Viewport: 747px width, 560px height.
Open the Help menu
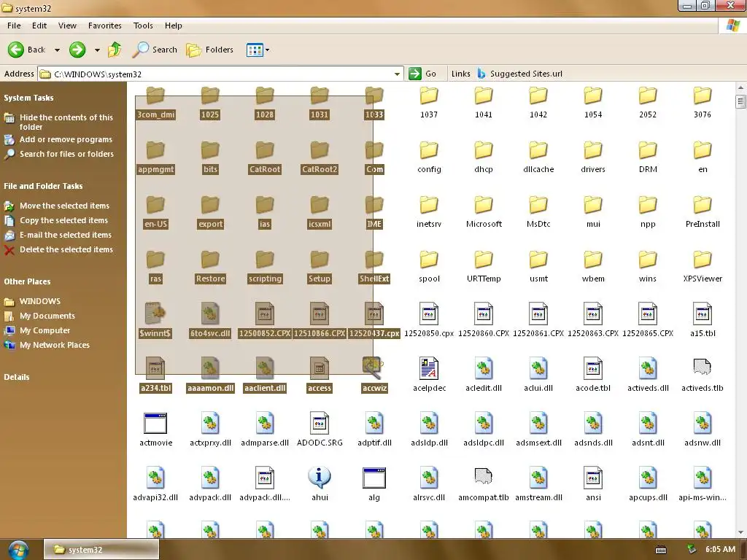pyautogui.click(x=174, y=26)
